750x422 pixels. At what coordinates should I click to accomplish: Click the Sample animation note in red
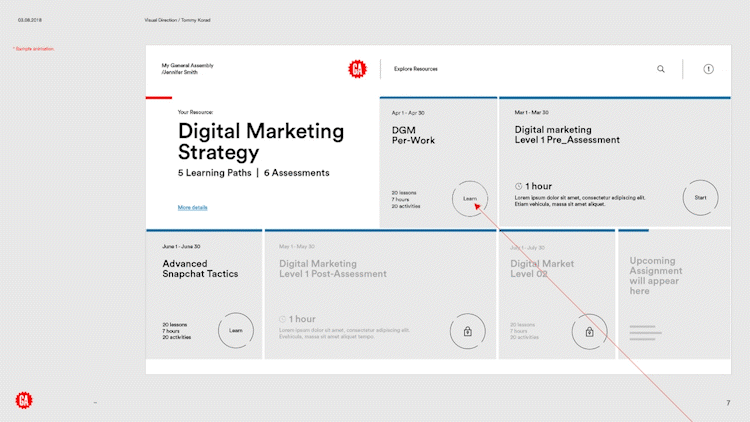[x=33, y=49]
